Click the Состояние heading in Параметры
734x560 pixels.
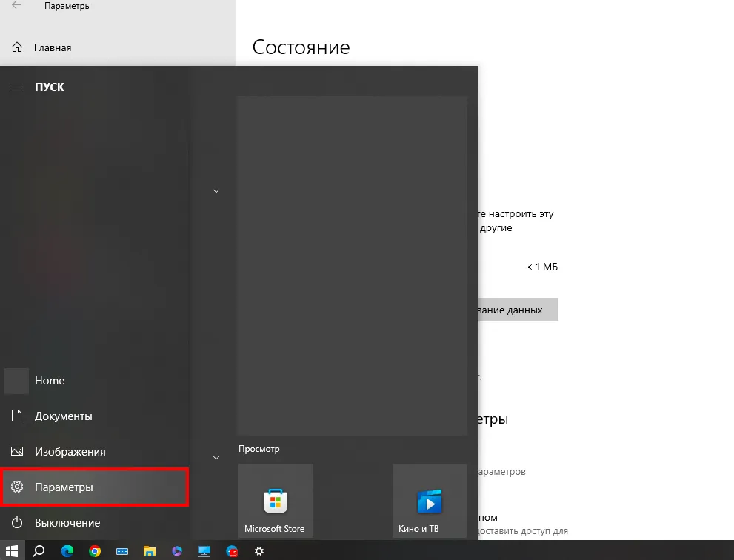(301, 47)
